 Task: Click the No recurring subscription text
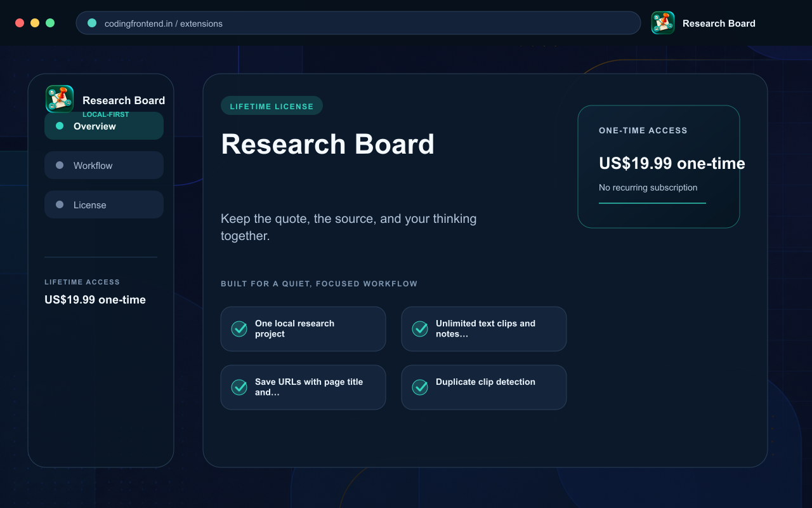[648, 187]
